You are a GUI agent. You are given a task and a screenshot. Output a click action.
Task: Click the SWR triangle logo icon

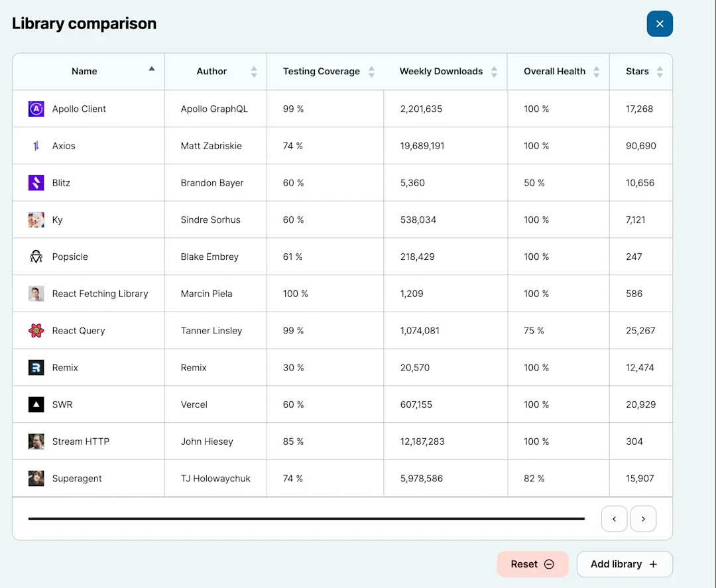point(36,404)
